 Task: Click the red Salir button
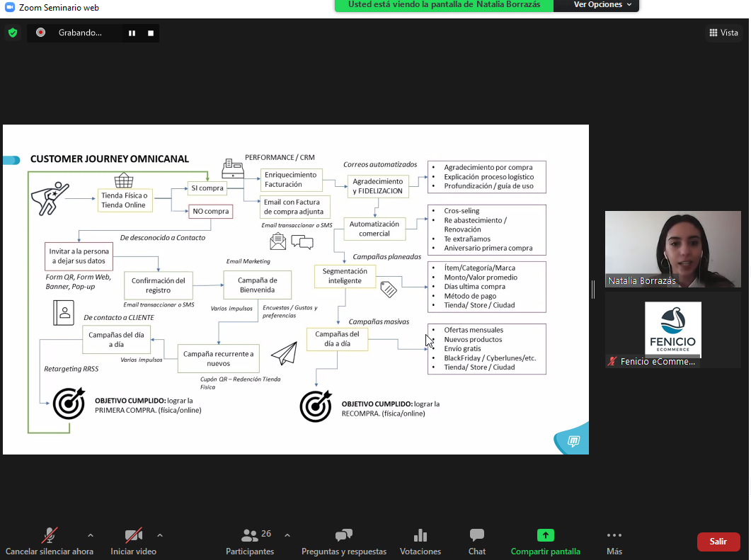[x=718, y=542]
